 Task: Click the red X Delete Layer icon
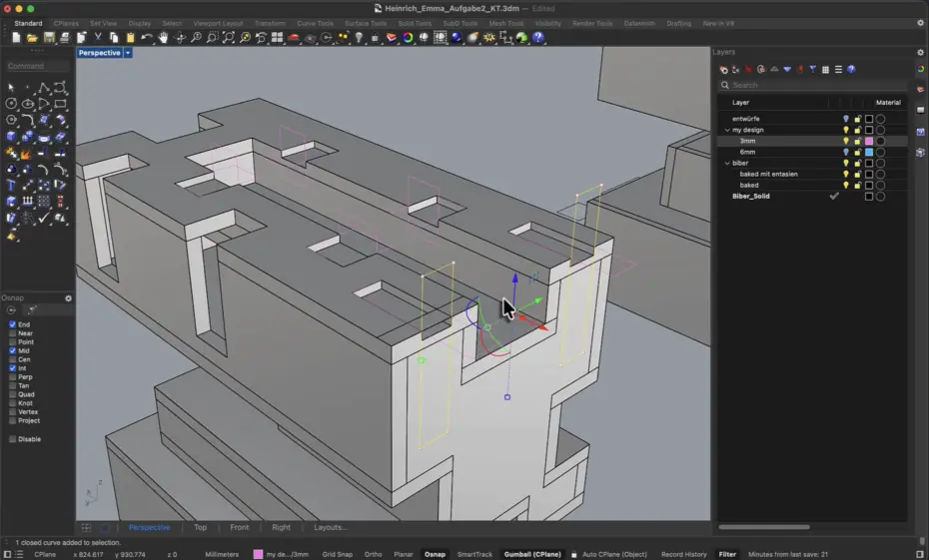click(749, 69)
